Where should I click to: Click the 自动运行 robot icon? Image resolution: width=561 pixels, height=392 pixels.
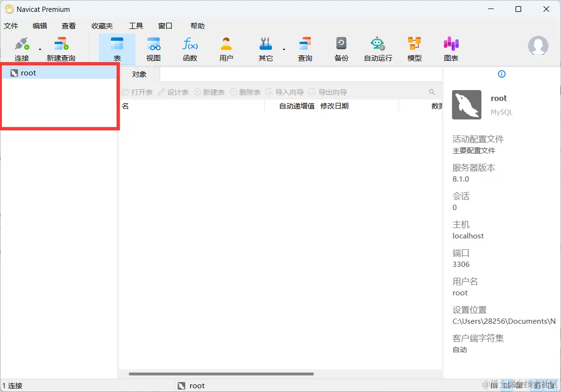point(378,44)
